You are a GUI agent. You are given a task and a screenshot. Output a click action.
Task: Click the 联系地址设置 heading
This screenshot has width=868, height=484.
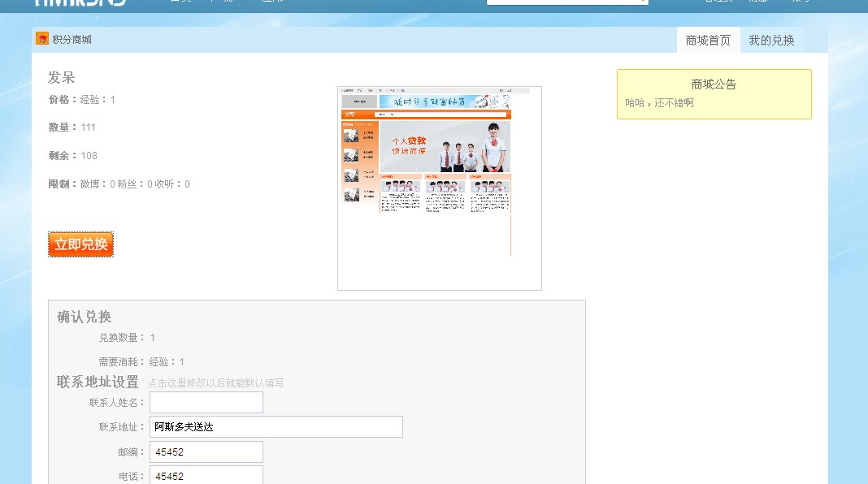coord(98,382)
